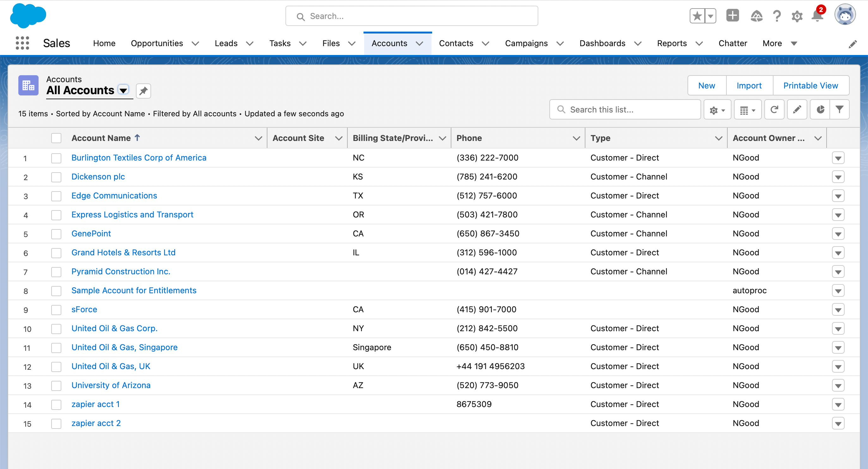The width and height of the screenshot is (868, 469).
Task: Sort by Account Name column header
Action: 101,138
